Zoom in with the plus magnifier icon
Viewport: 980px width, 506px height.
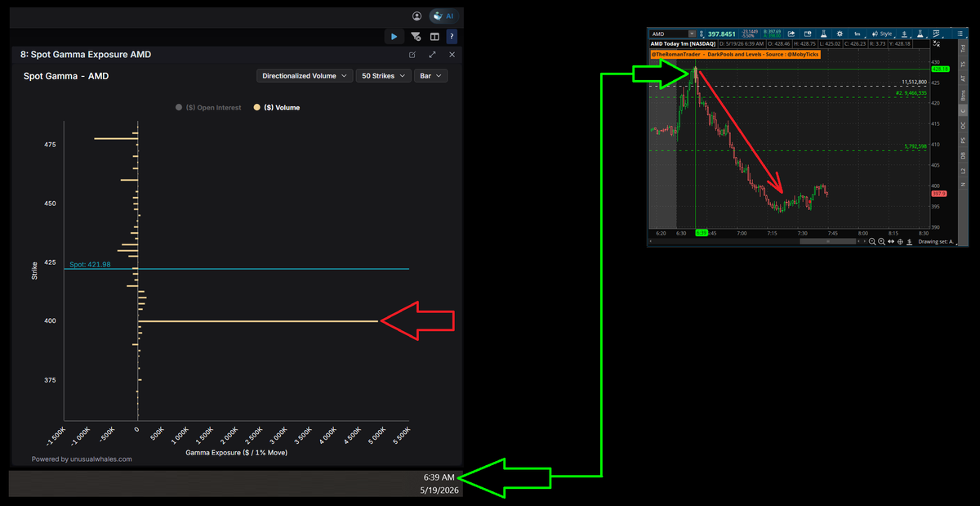881,242
